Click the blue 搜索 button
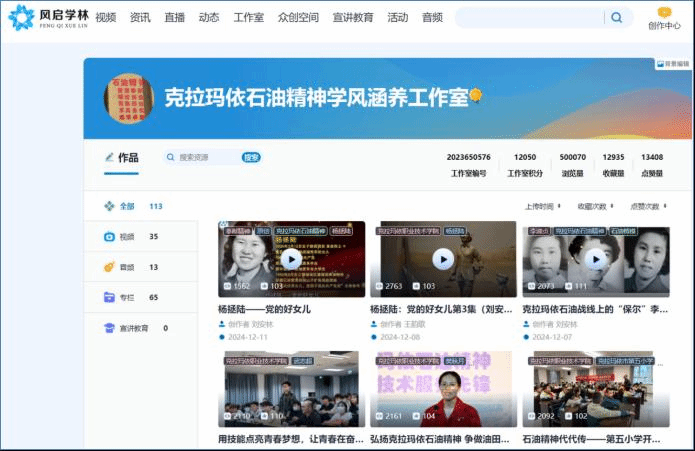The width and height of the screenshot is (695, 451). (x=251, y=157)
